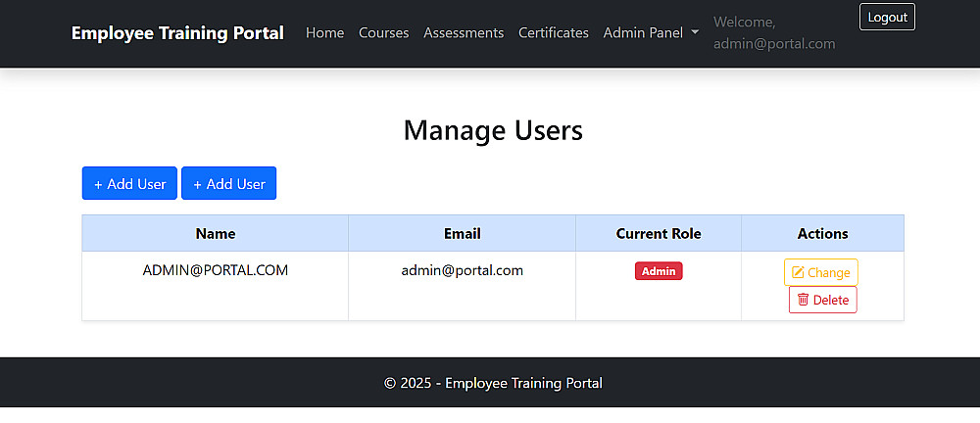Click the Email column header
Screen dimensions: 980x423
tap(463, 233)
